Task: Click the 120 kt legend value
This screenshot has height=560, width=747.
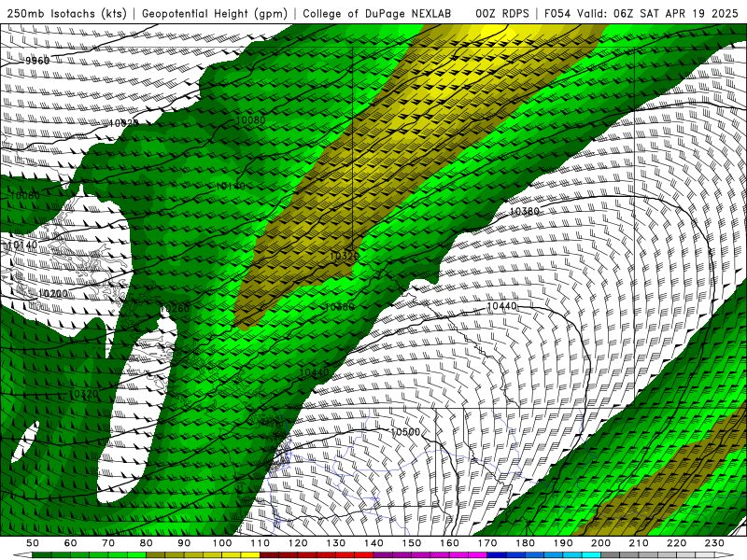Action: [x=298, y=543]
